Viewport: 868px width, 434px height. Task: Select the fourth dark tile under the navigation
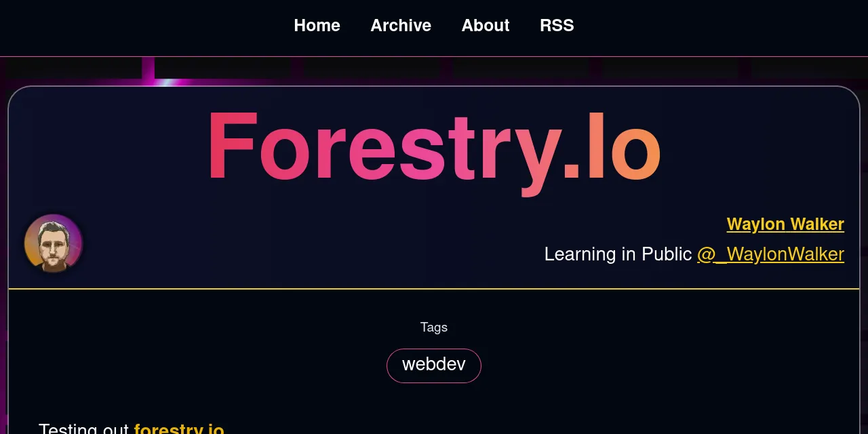(521, 68)
